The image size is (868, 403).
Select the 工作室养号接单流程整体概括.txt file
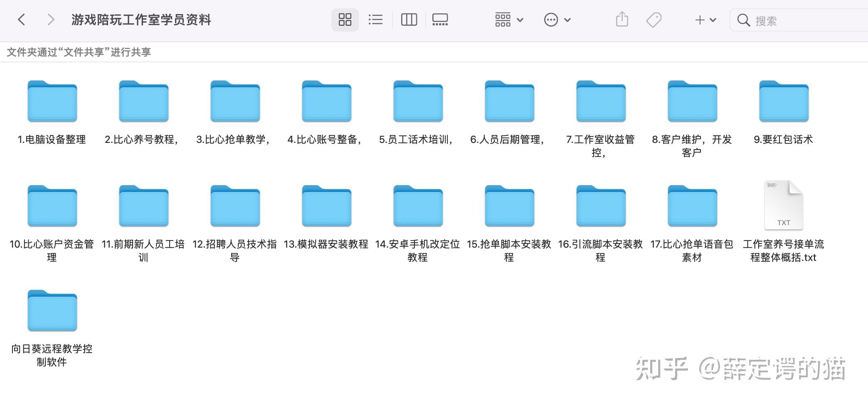pos(784,222)
